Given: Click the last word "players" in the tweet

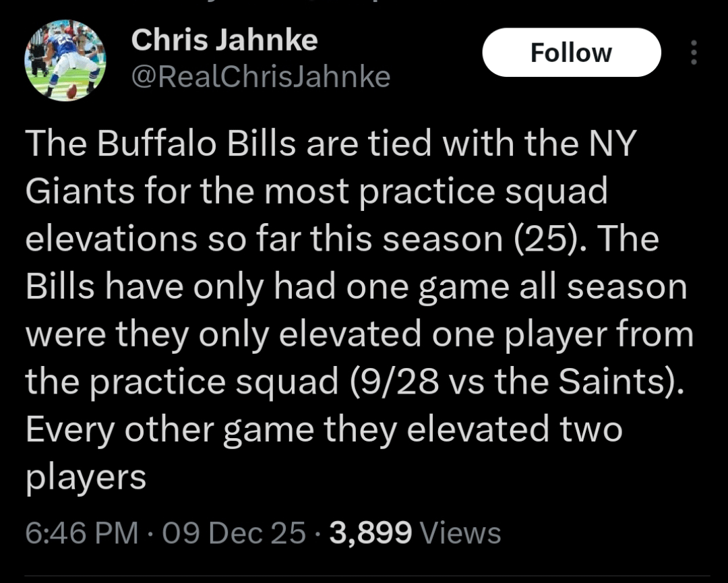Looking at the screenshot, I should point(86,478).
